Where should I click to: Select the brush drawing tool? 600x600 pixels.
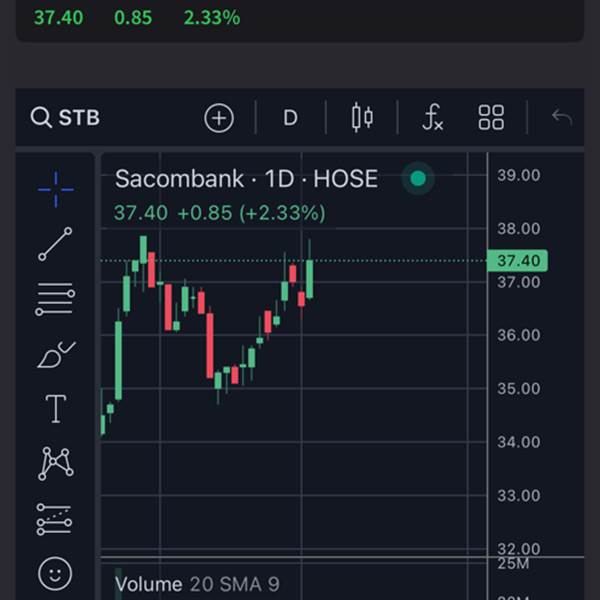click(x=57, y=354)
